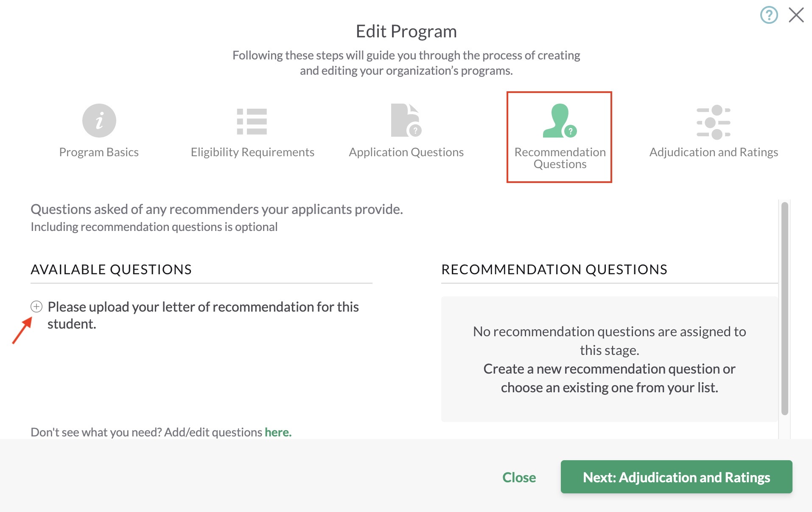Go to Adjudication and Ratings sliders icon

pos(714,122)
